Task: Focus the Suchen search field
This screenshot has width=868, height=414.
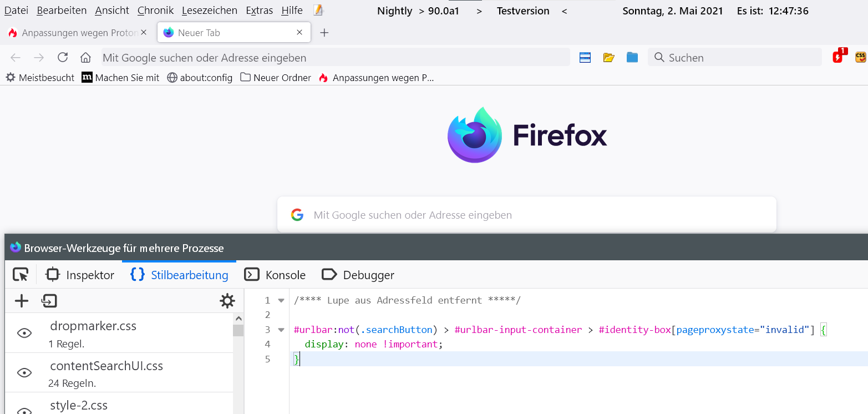Action: 735,57
